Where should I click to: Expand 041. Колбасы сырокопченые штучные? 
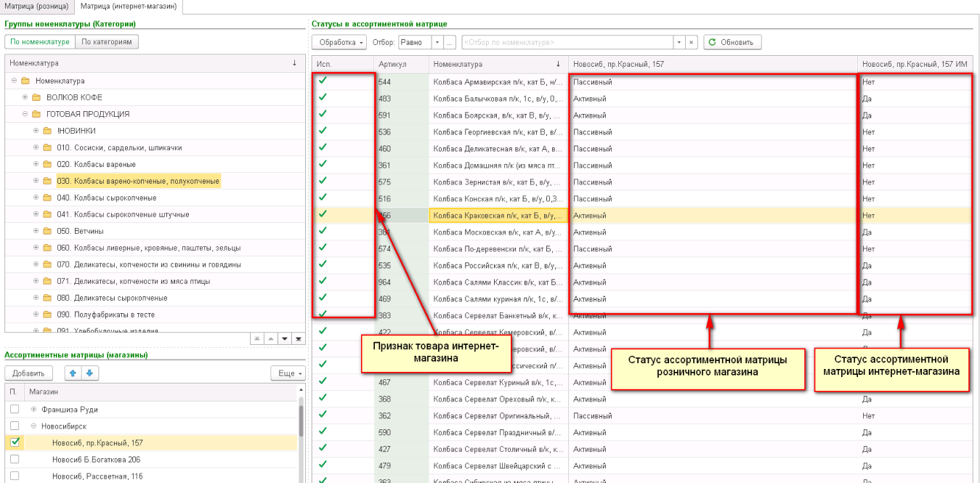click(x=36, y=214)
